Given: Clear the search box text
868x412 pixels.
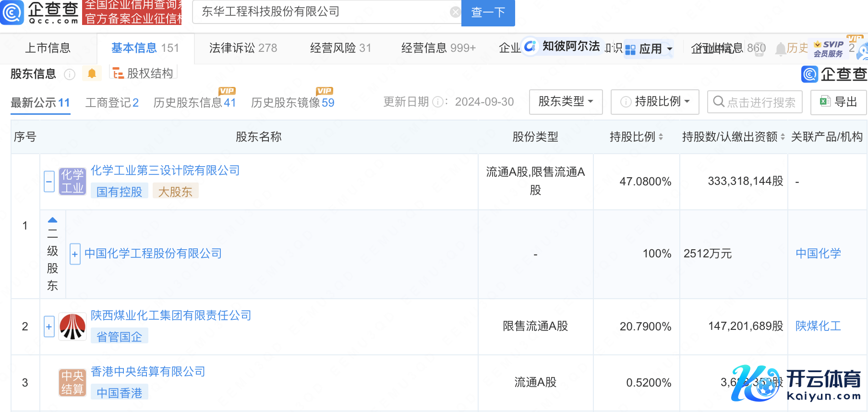Looking at the screenshot, I should (455, 12).
